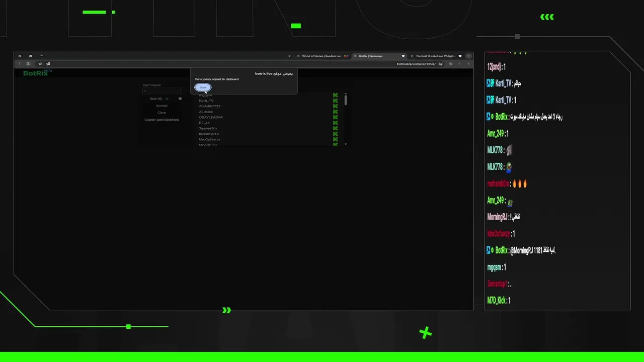The height and width of the screenshot is (362, 644).
Task: Go back one page in the browser
Action: tap(468, 64)
